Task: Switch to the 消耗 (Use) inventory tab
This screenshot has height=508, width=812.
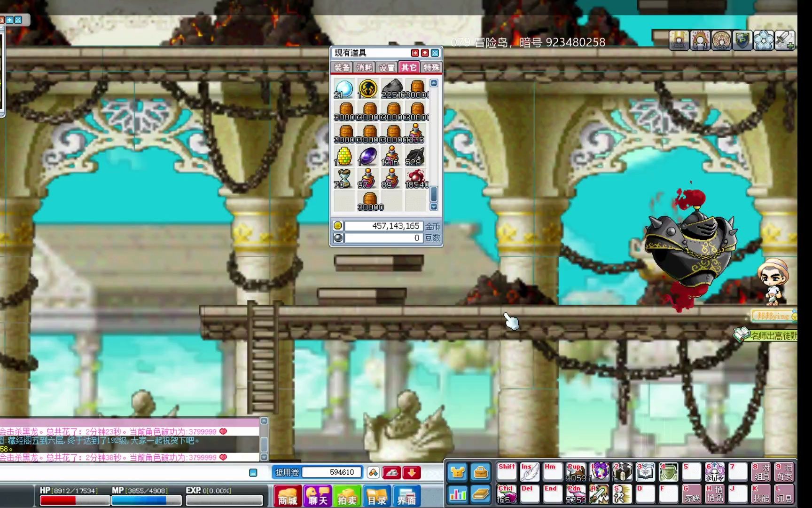Action: 364,67
